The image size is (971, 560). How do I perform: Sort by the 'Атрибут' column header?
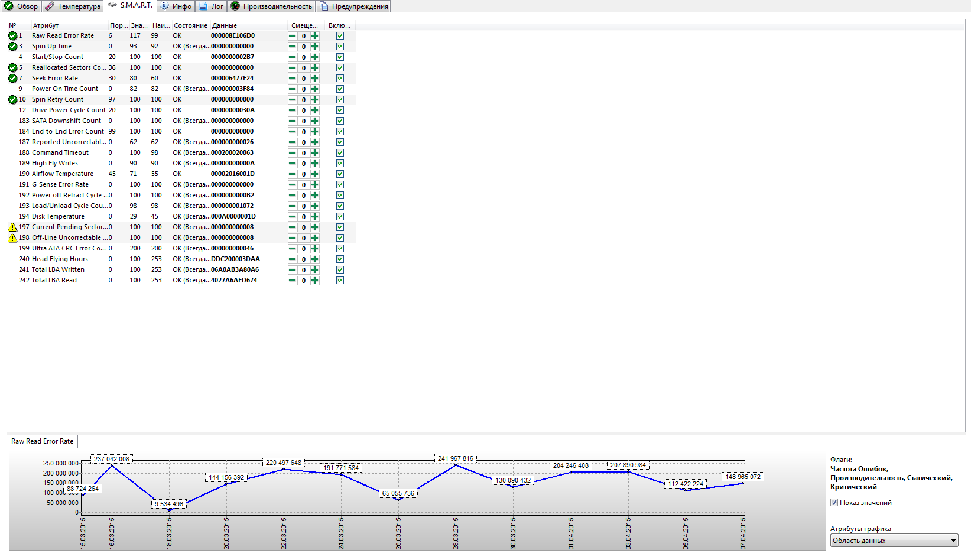pos(46,25)
